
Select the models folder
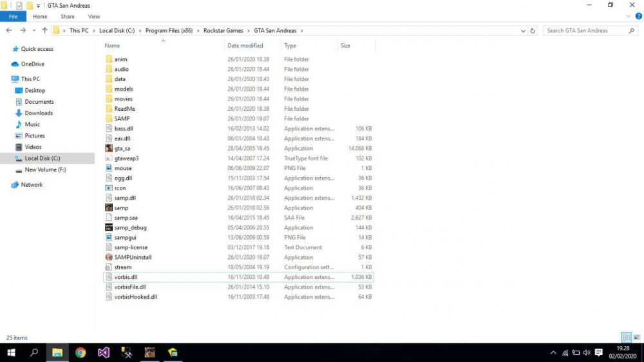[x=124, y=89]
